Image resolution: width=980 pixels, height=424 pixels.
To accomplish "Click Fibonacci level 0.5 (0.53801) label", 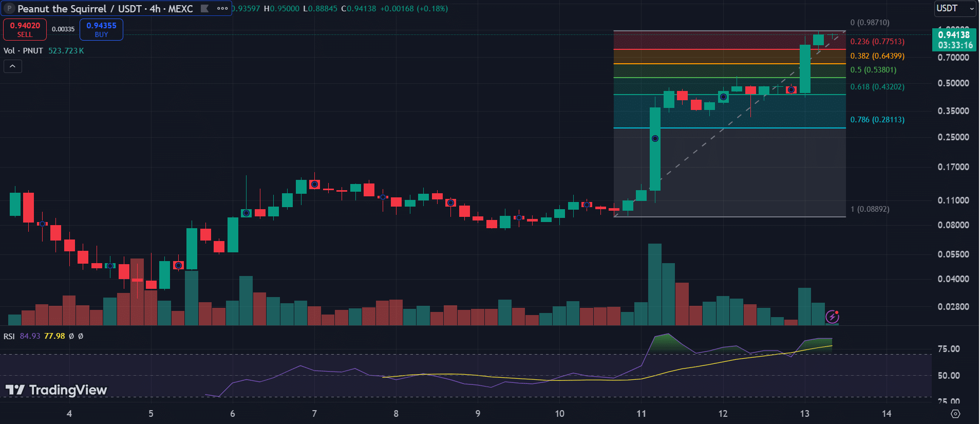I will pyautogui.click(x=873, y=70).
